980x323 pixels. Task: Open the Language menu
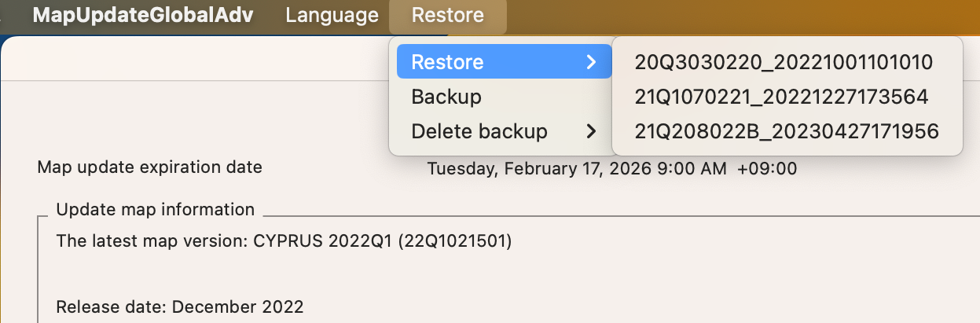[x=332, y=16]
